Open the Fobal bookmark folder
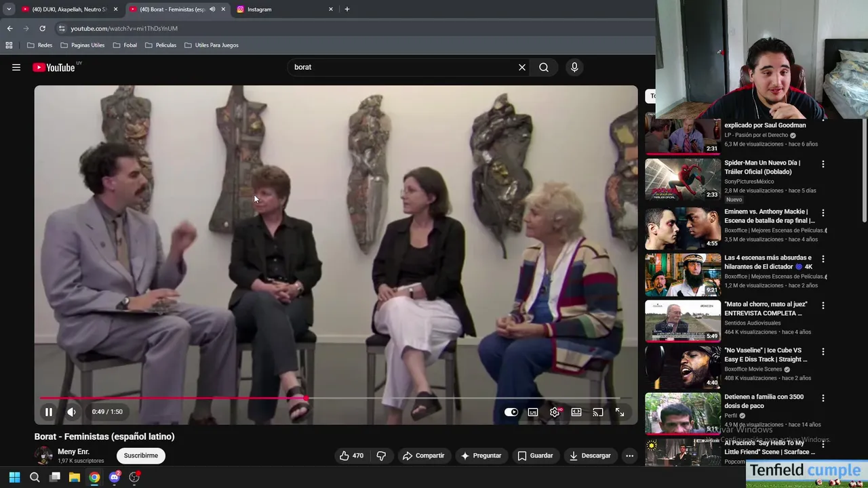The height and width of the screenshot is (488, 868). pyautogui.click(x=125, y=45)
